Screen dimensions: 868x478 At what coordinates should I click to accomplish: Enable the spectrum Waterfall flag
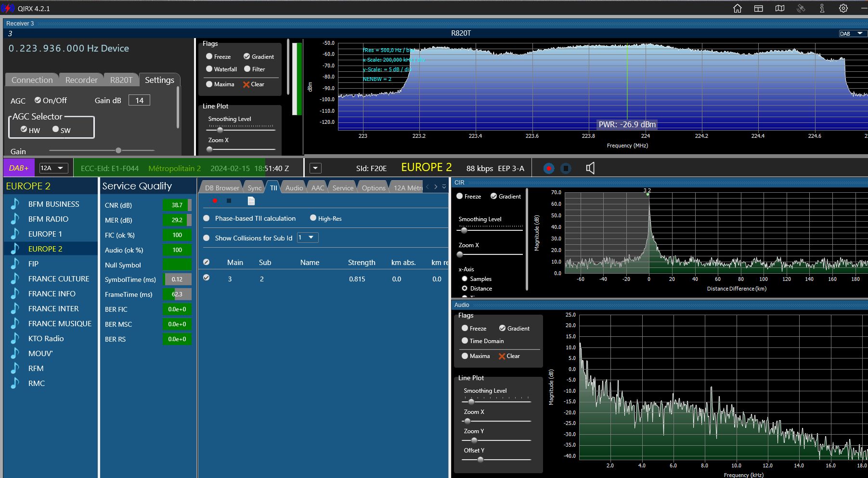(221, 69)
